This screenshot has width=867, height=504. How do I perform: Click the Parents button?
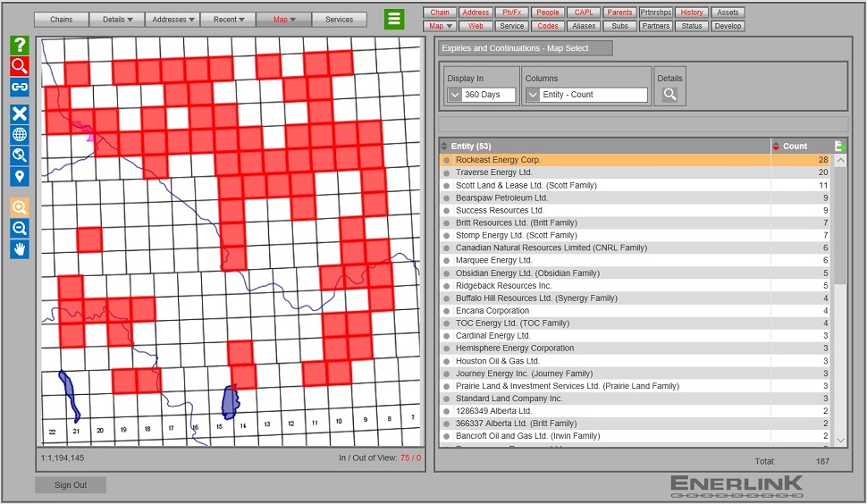pos(619,13)
